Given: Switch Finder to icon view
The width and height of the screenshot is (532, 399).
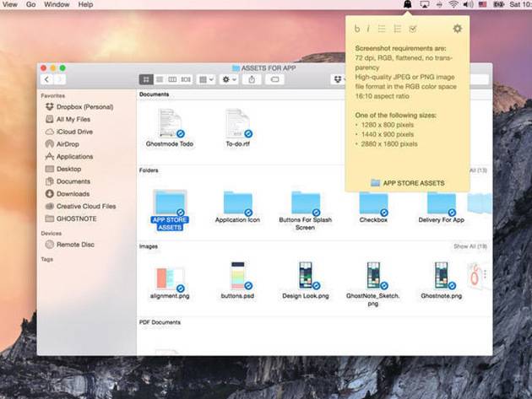Looking at the screenshot, I should coord(146,79).
